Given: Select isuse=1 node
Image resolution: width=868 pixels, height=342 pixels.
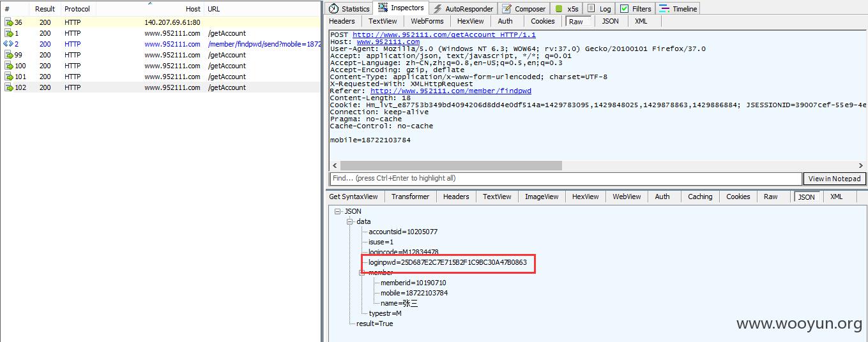Looking at the screenshot, I should [x=381, y=242].
